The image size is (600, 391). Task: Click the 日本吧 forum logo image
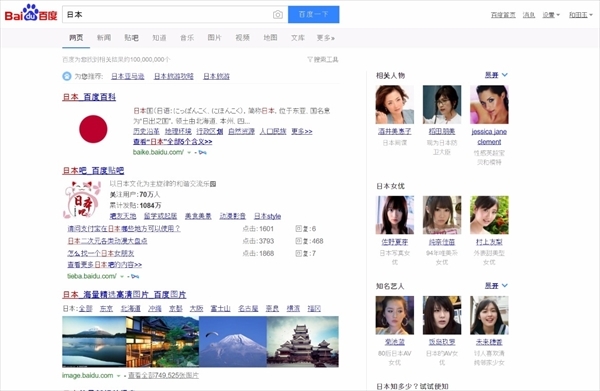click(x=82, y=199)
